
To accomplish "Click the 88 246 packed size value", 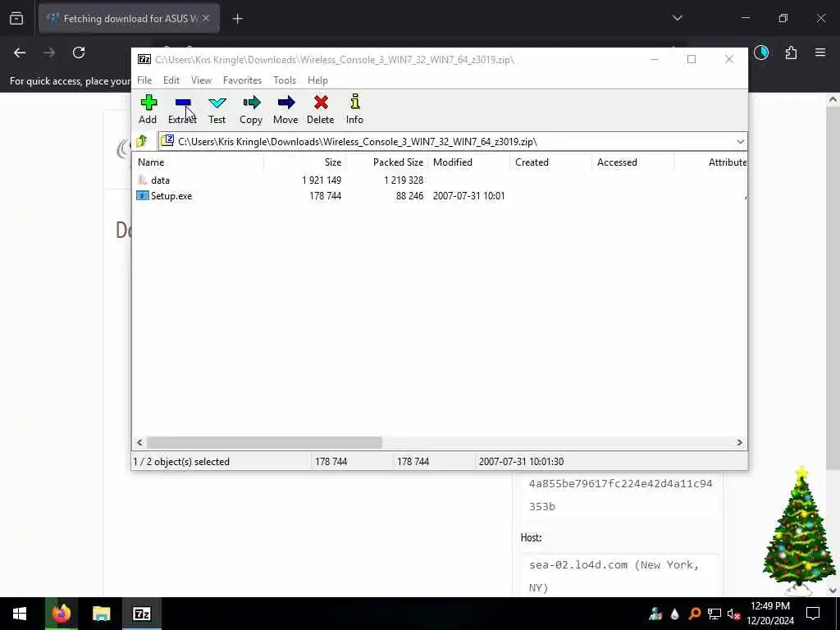I will point(409,196).
